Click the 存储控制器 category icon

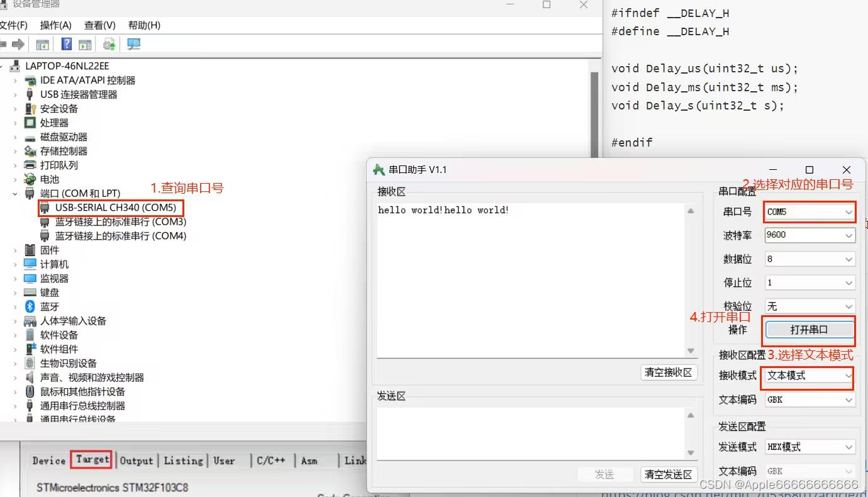click(30, 151)
